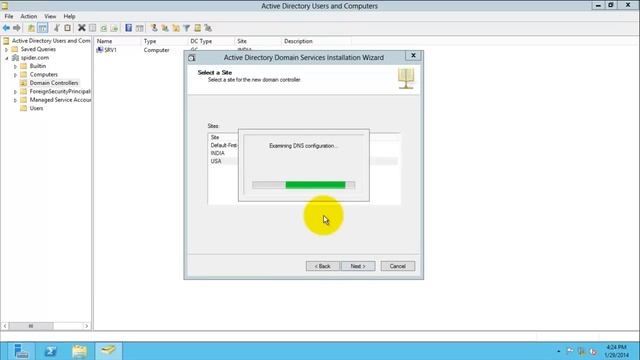Select the Builtin tree item

(x=38, y=66)
